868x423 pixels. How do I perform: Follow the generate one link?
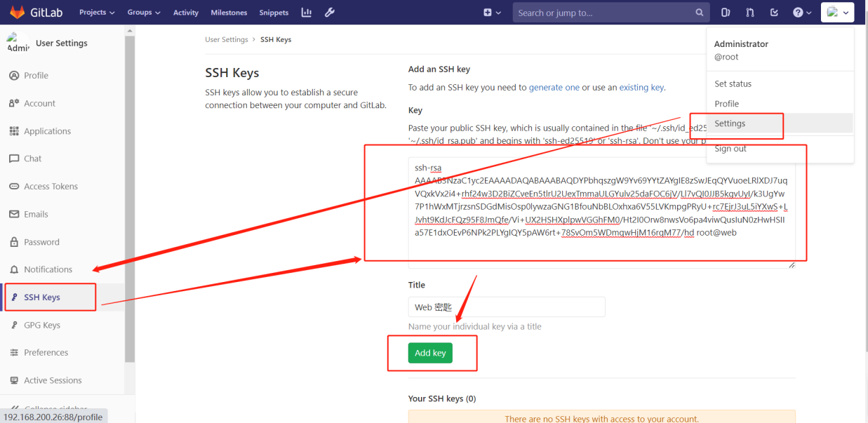(x=554, y=88)
